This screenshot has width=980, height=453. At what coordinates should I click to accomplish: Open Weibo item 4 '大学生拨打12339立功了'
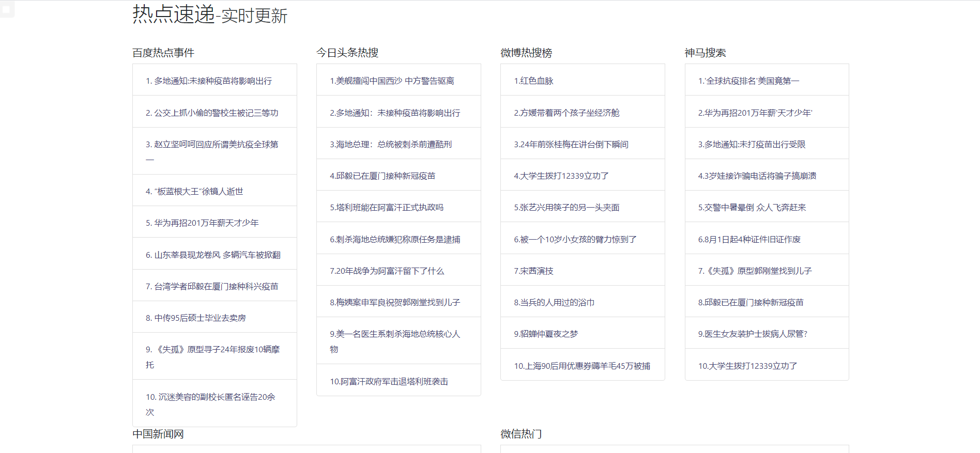pyautogui.click(x=561, y=176)
